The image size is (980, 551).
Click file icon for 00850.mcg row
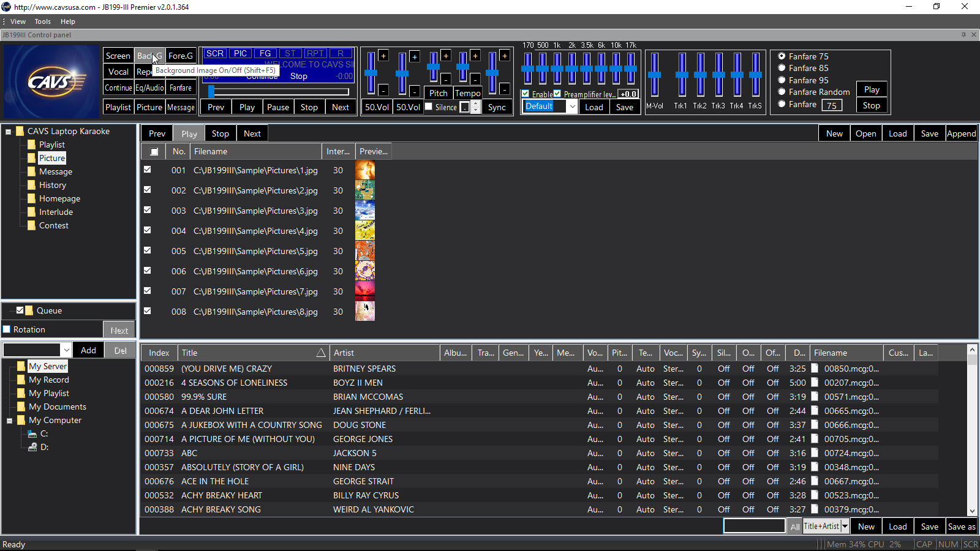click(x=815, y=369)
